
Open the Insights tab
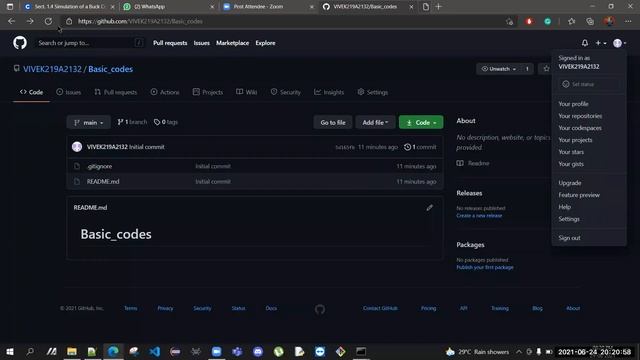coord(329,92)
